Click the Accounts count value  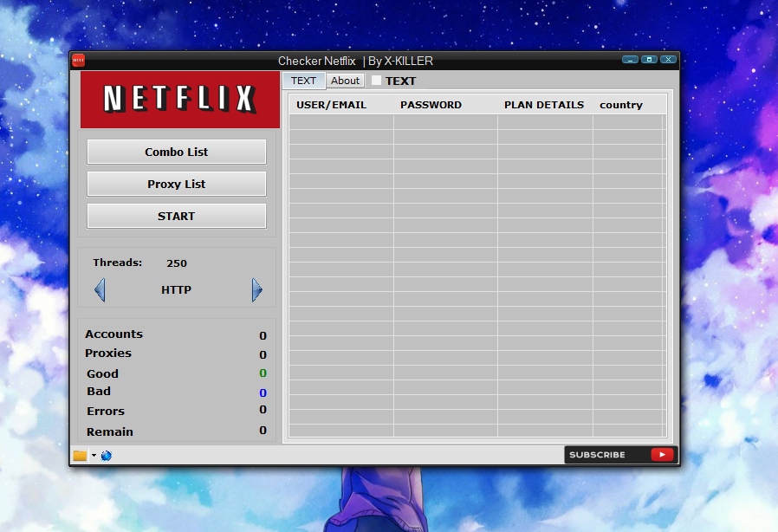tap(263, 336)
